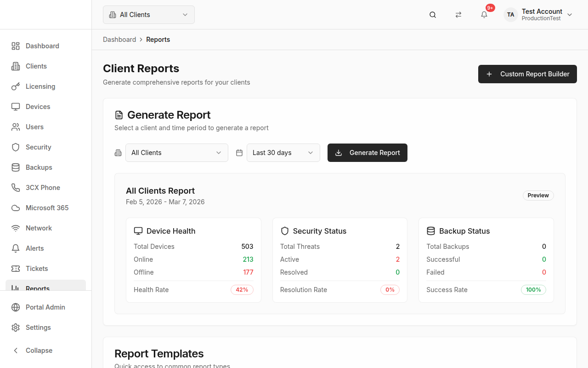Click the 3CX Phone handset icon
The width and height of the screenshot is (588, 368).
pyautogui.click(x=16, y=188)
